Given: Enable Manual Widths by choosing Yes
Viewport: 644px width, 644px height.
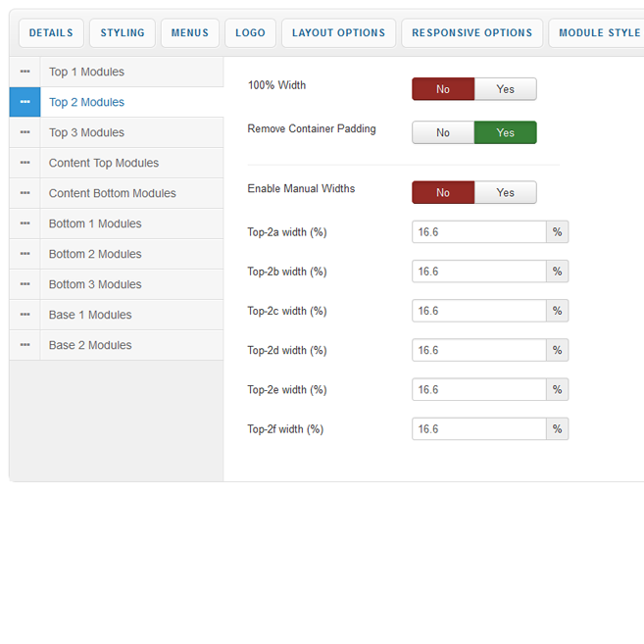Looking at the screenshot, I should tap(505, 192).
